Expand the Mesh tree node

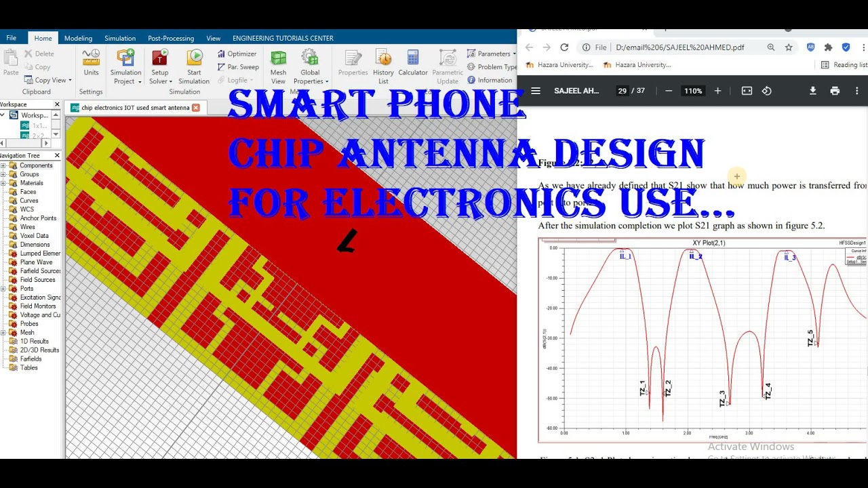pyautogui.click(x=3, y=333)
